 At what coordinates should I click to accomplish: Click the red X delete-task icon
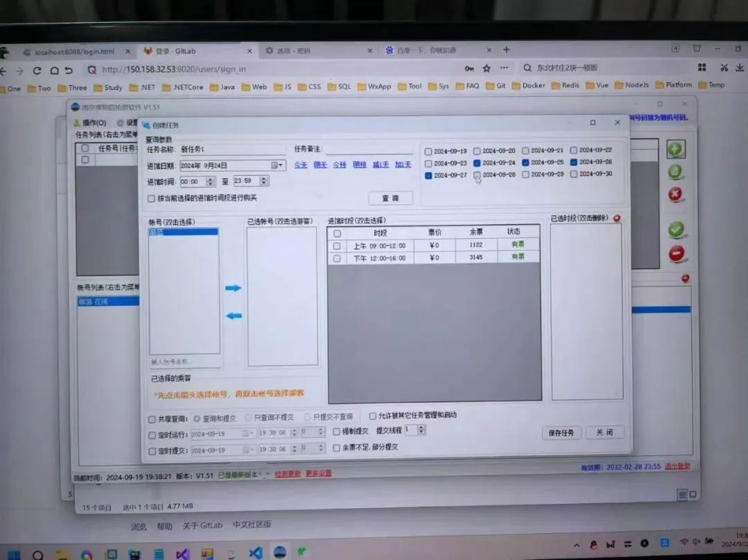[675, 194]
